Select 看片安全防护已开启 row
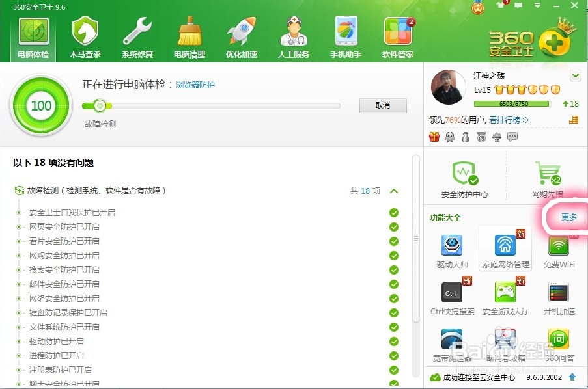 coord(208,241)
